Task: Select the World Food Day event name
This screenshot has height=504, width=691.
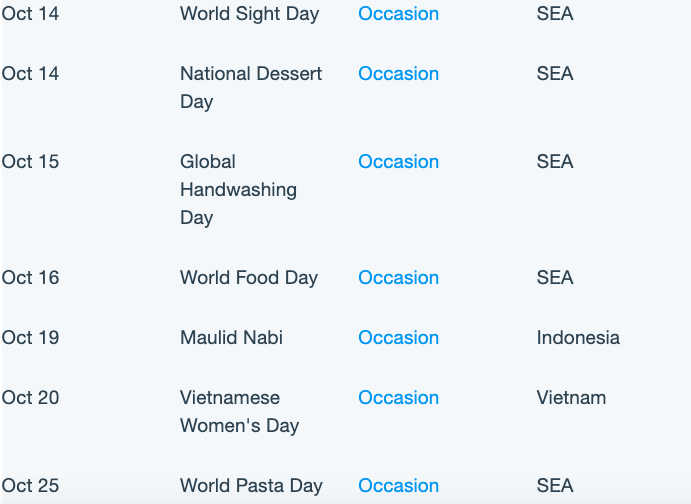Action: tap(249, 278)
